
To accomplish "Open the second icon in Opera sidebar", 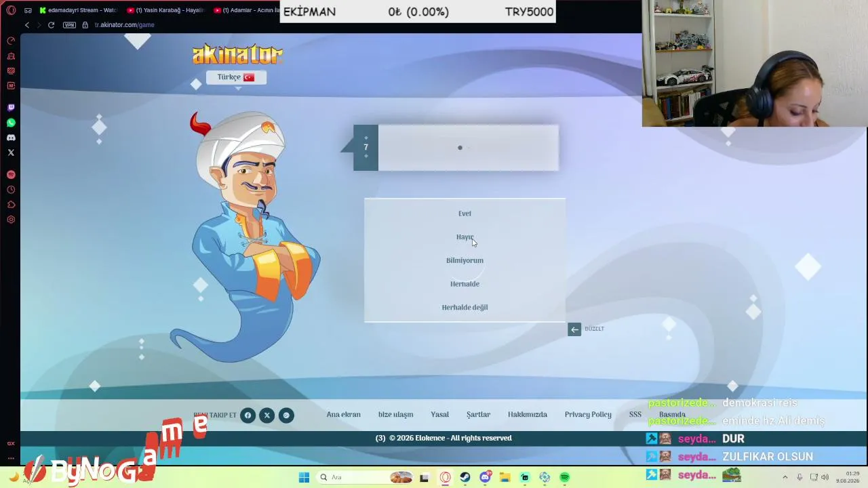I will click(11, 56).
